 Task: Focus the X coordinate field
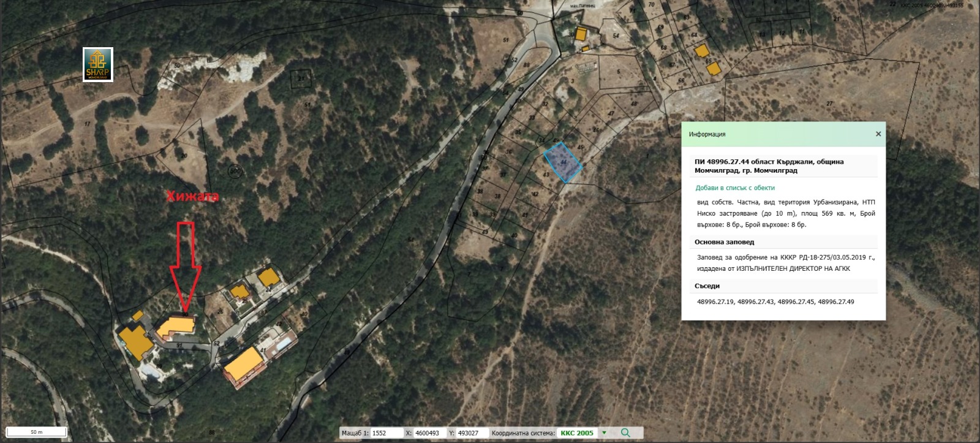430,433
